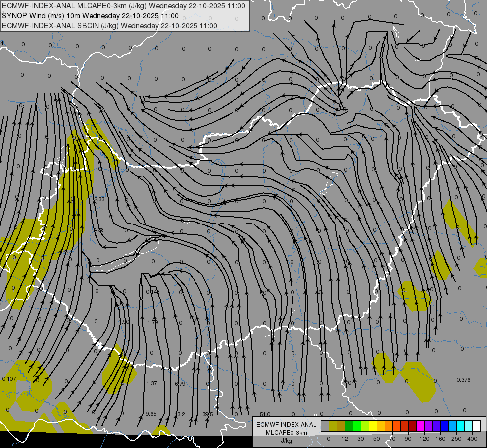
Task: Pick the magenta swatch in the legend
Action: (x=420, y=426)
